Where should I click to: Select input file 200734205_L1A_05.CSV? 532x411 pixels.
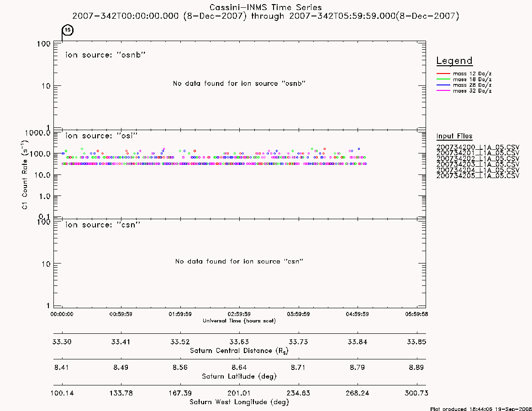(x=478, y=176)
